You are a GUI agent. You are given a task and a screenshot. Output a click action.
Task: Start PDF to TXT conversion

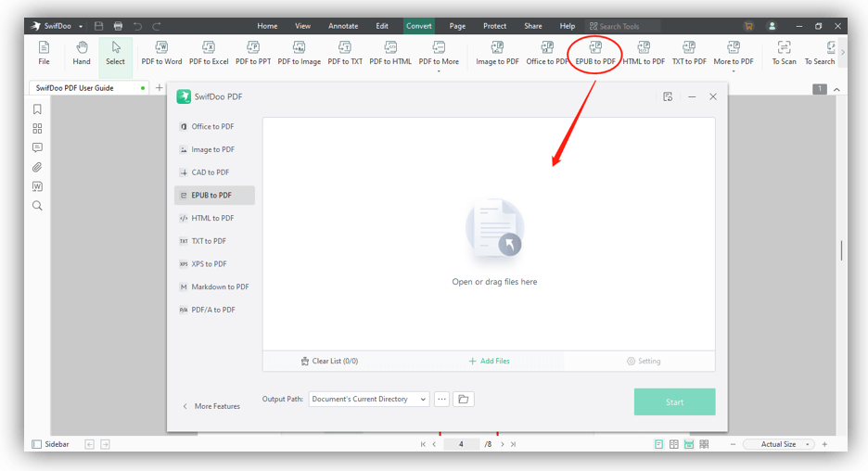coord(345,53)
